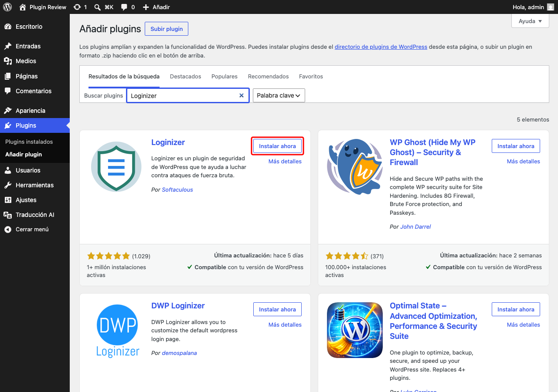Open Plugins instalados submenu item
The image size is (558, 392).
29,142
